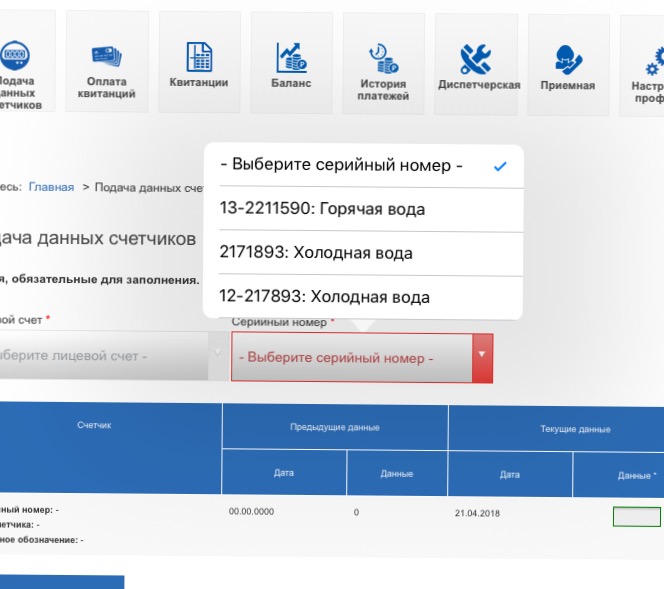
Task: Open the meter readings submission icon
Action: (14, 54)
